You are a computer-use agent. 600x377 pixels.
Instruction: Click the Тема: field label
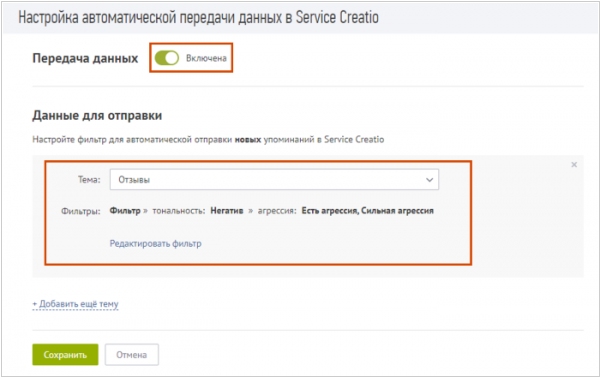point(89,180)
